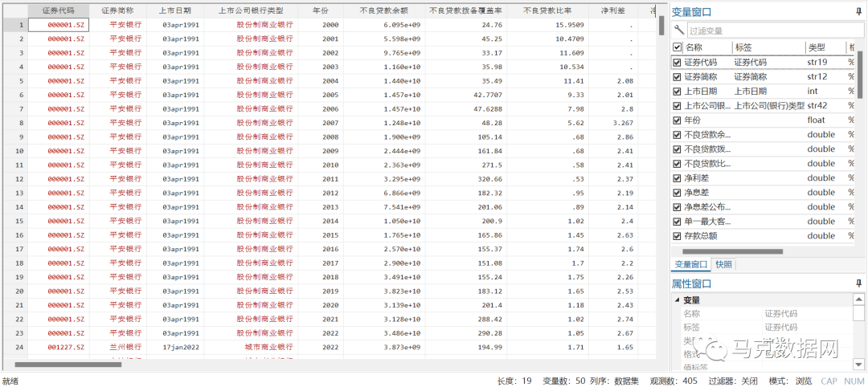Image resolution: width=868 pixels, height=387 pixels.
Task: Click the 变量数: 50 status entry
Action: click(x=563, y=381)
